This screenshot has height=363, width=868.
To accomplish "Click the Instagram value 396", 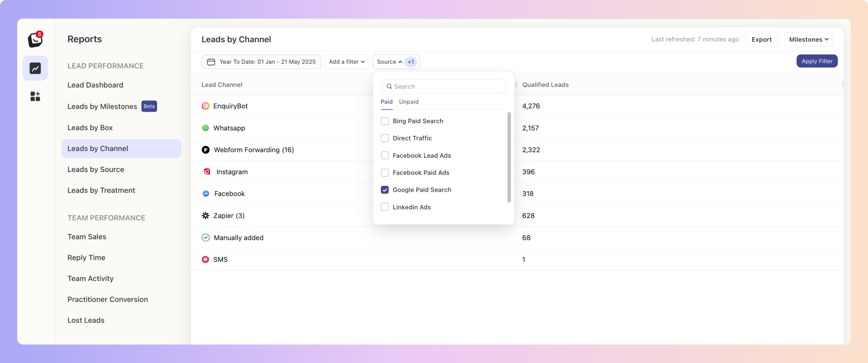I will pyautogui.click(x=529, y=172).
